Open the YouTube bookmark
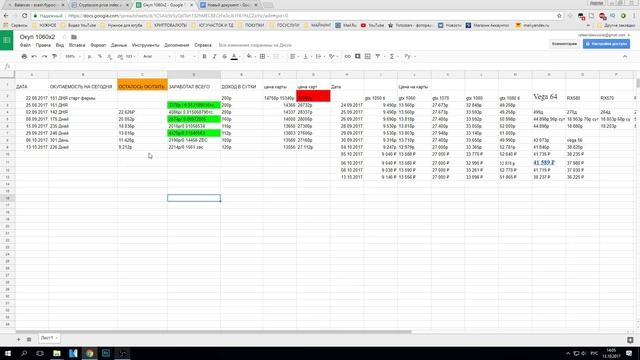Viewport: 640px width, 360px height. tap(372, 25)
